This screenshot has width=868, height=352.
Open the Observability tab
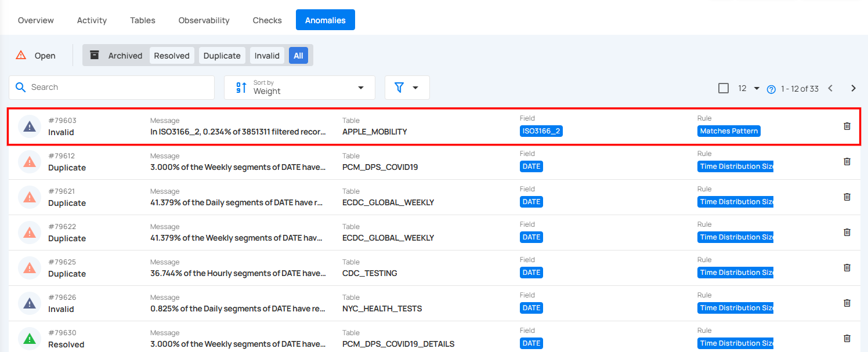(x=204, y=20)
